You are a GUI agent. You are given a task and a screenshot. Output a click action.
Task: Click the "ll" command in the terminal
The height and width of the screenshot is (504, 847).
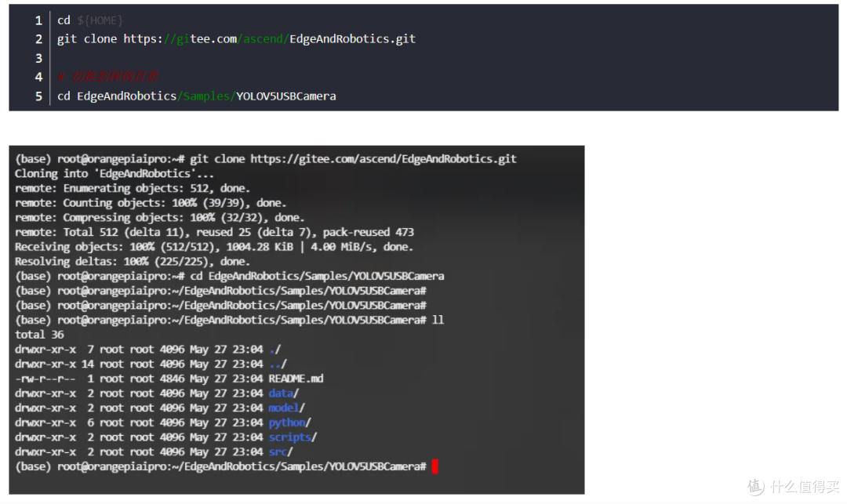tap(438, 320)
